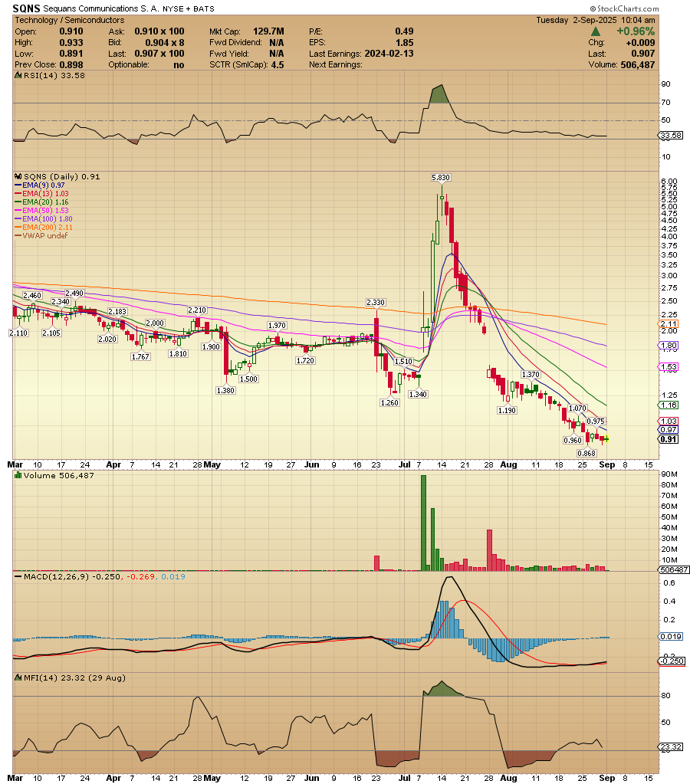The height and width of the screenshot is (784, 690).
Task: Click the +0.96% percent change value
Action: (x=636, y=31)
